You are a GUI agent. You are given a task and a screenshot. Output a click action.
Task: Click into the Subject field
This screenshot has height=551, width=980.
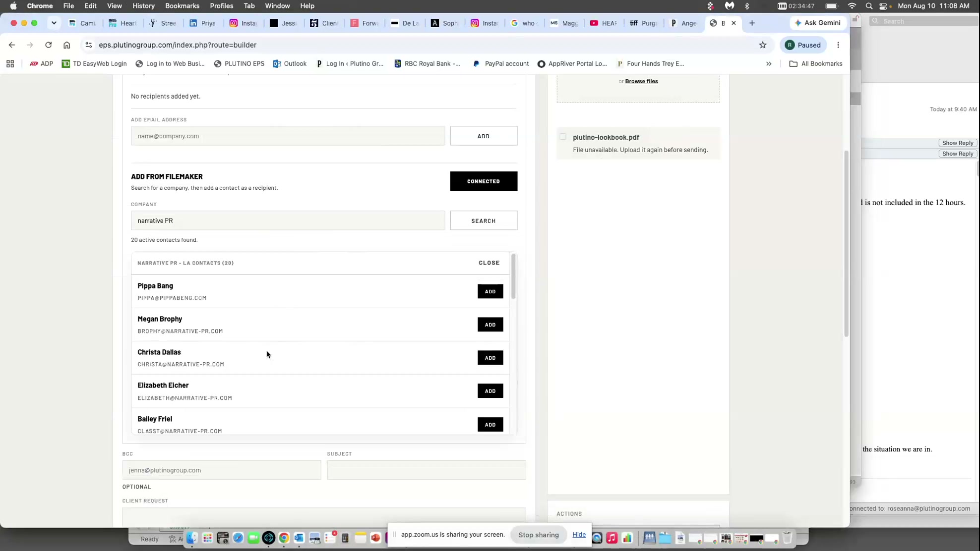[x=427, y=470]
